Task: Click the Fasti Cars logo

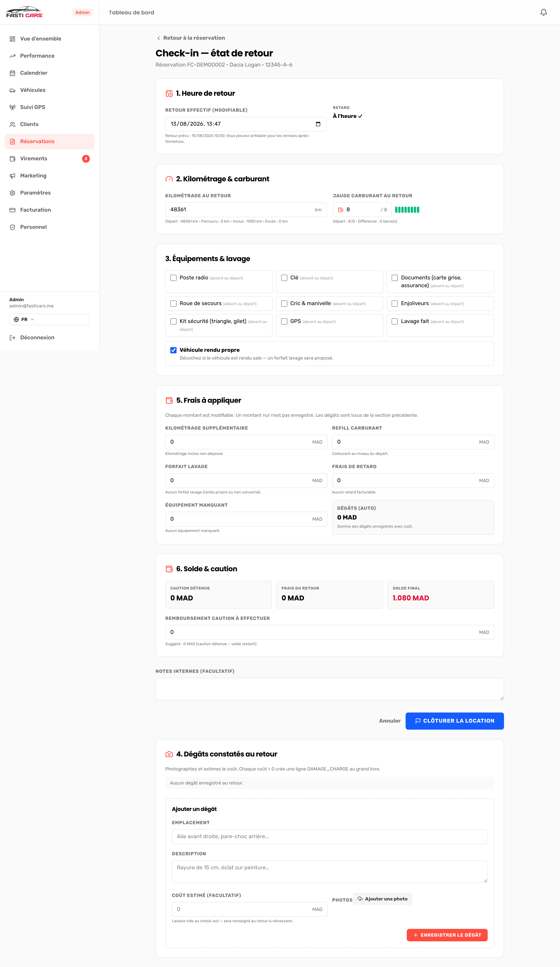Action: (25, 12)
